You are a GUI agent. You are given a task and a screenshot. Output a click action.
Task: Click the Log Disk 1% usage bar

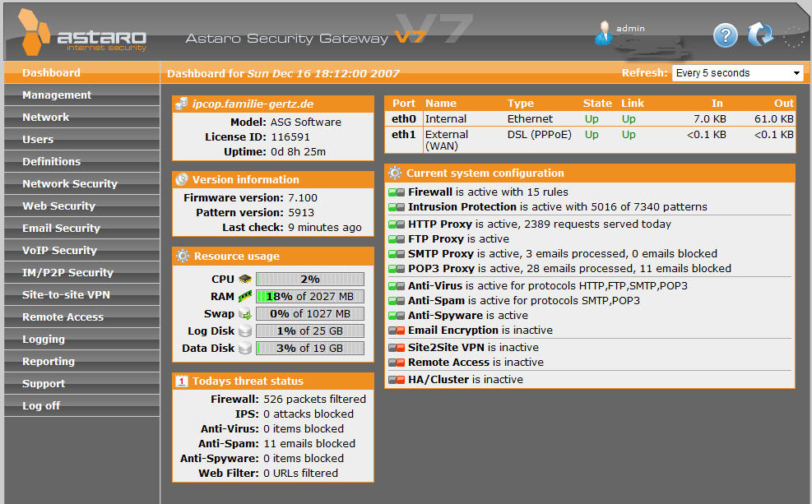309,331
